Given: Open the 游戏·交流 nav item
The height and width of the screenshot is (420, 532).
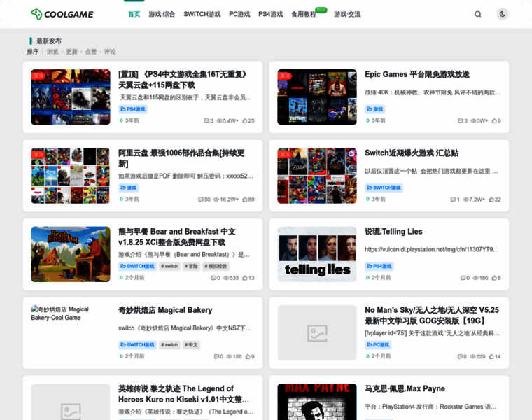Looking at the screenshot, I should (x=347, y=14).
